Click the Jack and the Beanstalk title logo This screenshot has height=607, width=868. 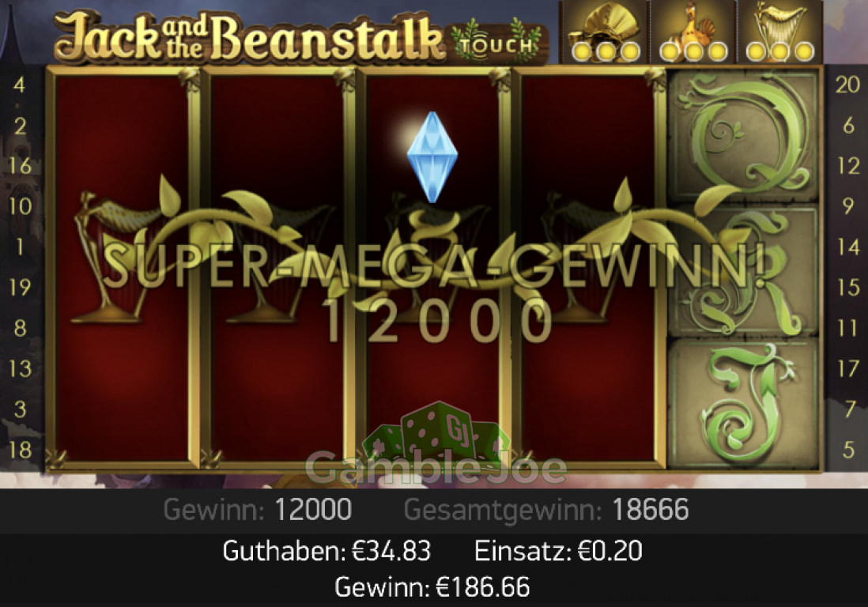[249, 36]
